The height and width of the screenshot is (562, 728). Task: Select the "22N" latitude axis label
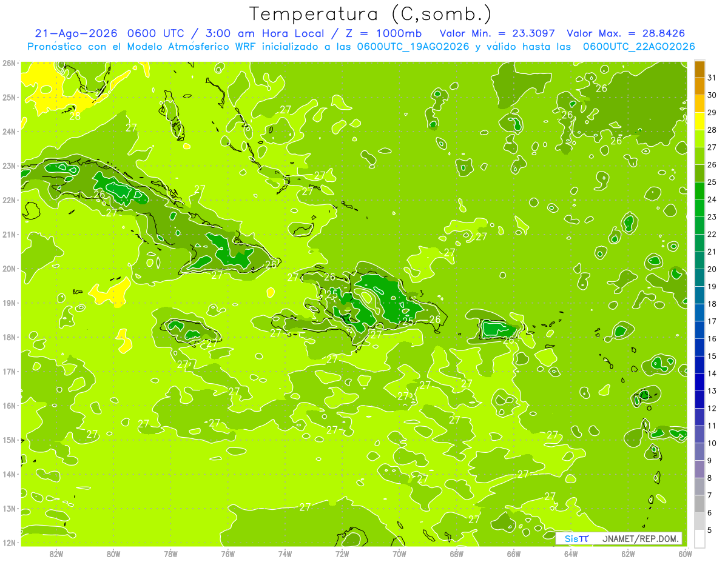tap(9, 200)
